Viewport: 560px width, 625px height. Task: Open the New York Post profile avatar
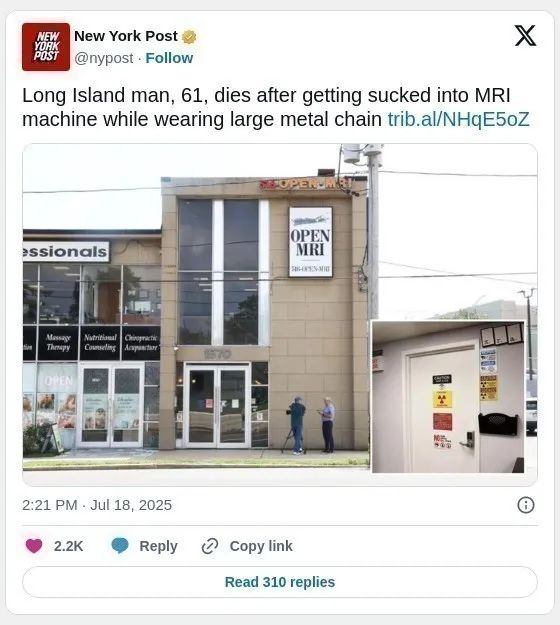pyautogui.click(x=46, y=47)
